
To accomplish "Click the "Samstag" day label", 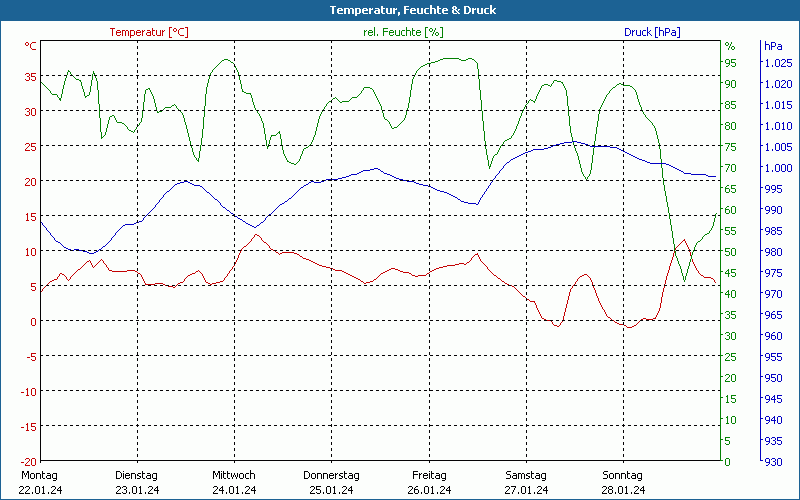I will tap(526, 476).
